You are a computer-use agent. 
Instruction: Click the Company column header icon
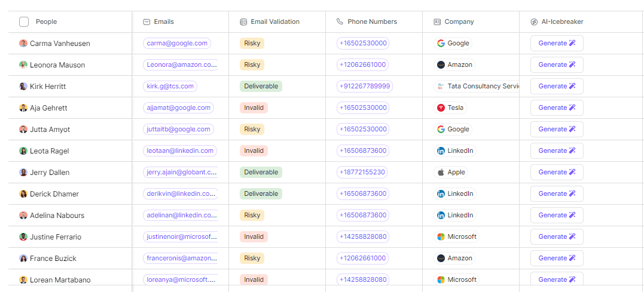click(437, 22)
